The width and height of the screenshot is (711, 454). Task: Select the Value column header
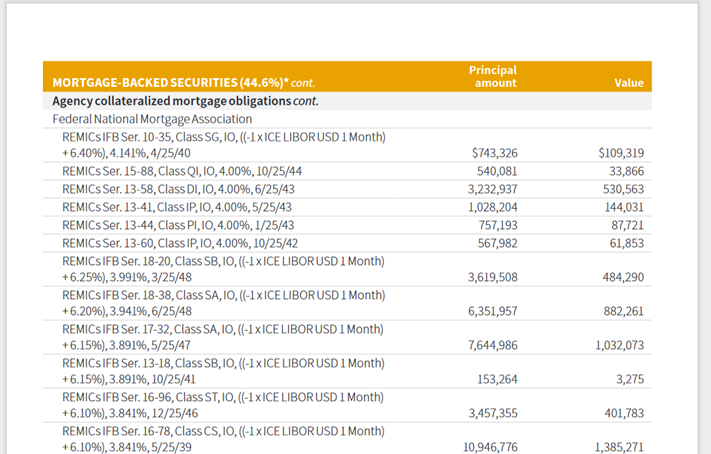(629, 83)
